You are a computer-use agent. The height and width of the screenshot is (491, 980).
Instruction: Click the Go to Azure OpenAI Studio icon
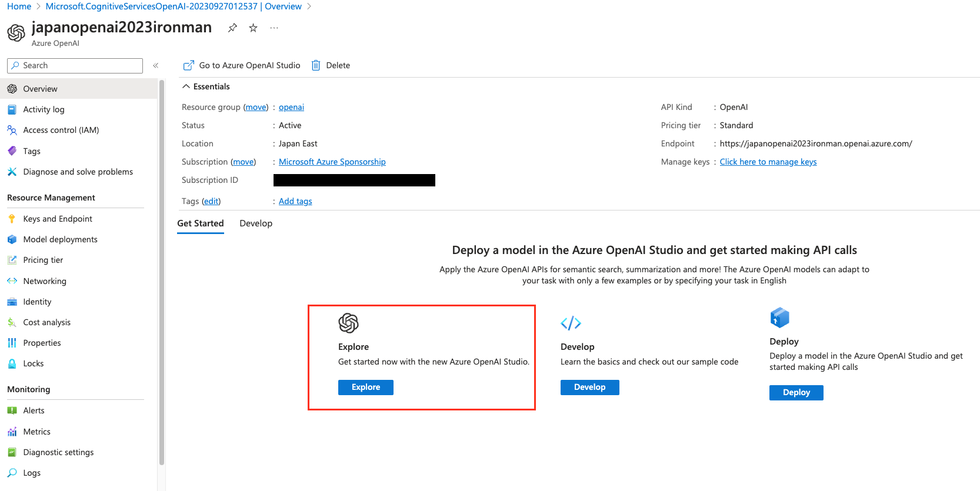point(189,65)
